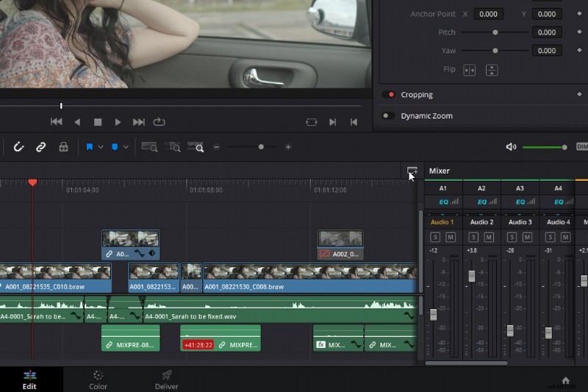Mute the Audio 4 track
This screenshot has width=588, height=392.
[x=565, y=237]
